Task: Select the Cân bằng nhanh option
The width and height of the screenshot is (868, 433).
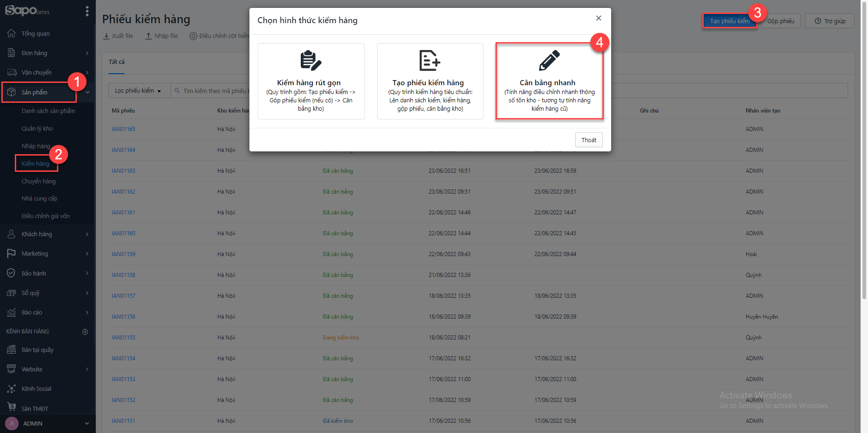Action: click(x=550, y=81)
